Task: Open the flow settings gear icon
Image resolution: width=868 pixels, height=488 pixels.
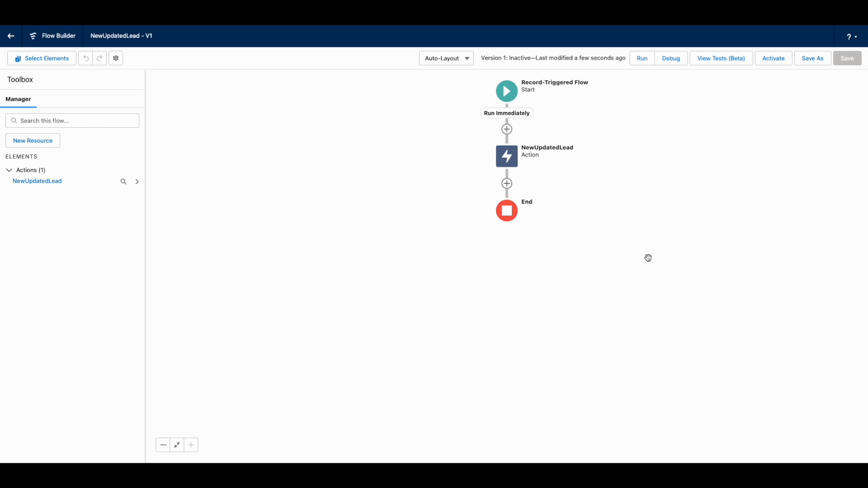Action: 115,58
